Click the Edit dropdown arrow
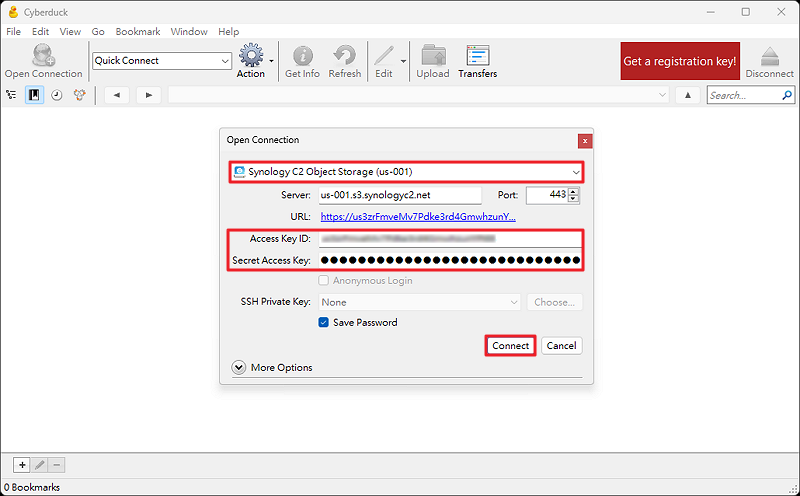 click(403, 61)
